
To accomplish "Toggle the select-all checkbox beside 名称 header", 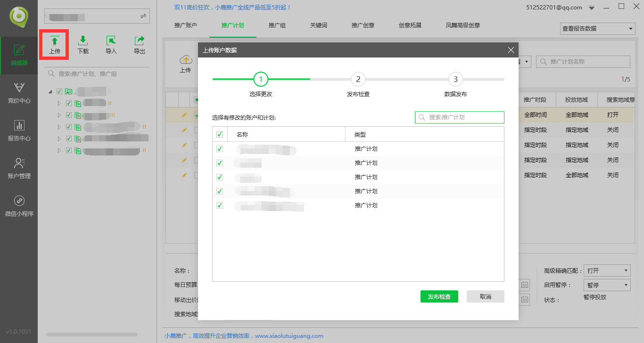I will tap(220, 134).
